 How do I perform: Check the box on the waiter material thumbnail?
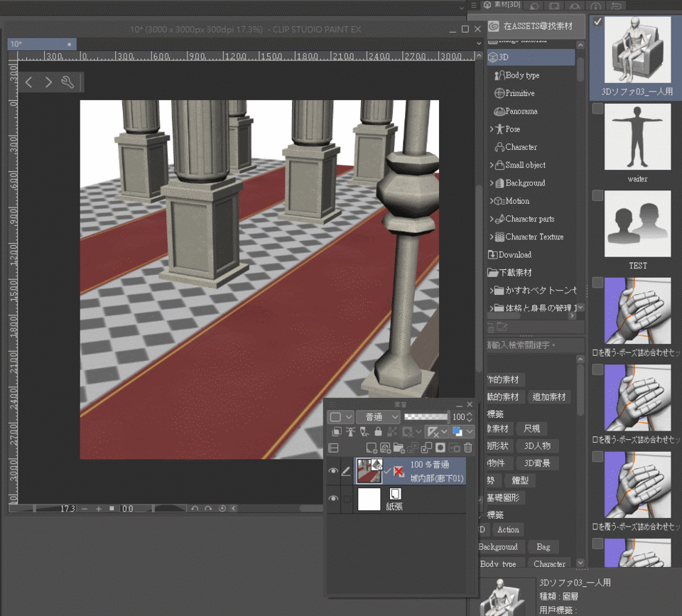598,109
